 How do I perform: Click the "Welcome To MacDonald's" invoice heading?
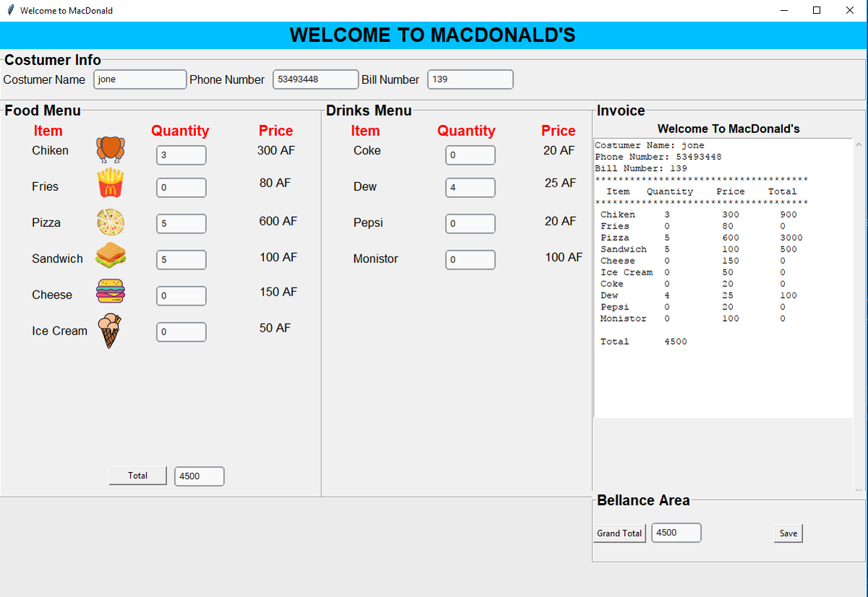[x=728, y=129]
